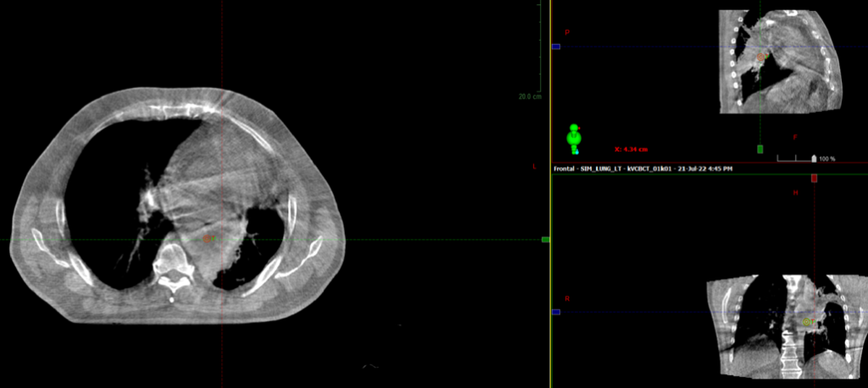Click the frontal CT reconstruction image
Image resolution: width=868 pixels, height=388 pixels.
784,326
